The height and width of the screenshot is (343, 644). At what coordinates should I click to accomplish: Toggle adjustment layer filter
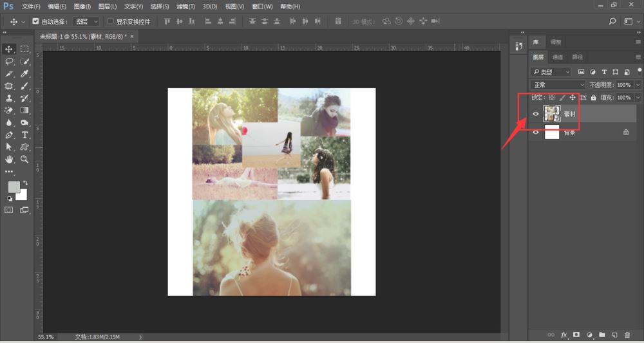[x=592, y=72]
